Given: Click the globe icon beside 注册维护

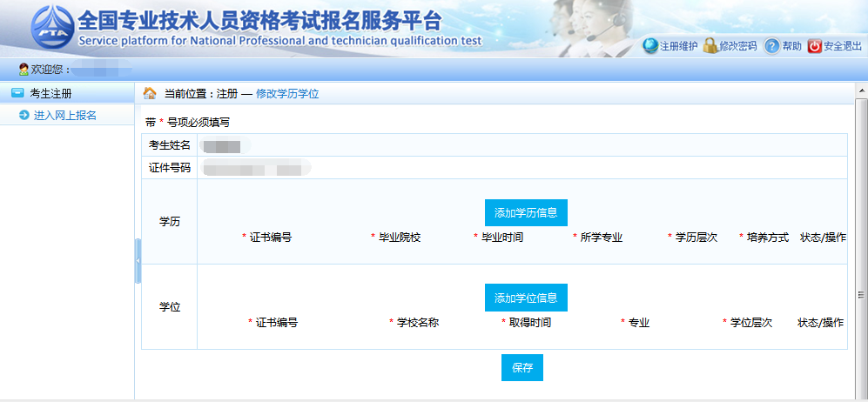Looking at the screenshot, I should (x=649, y=46).
